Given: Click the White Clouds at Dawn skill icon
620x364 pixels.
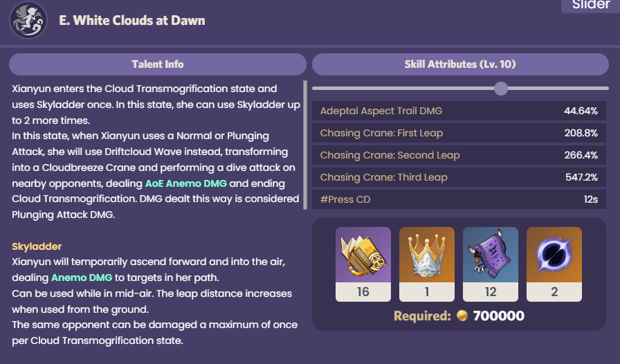Looking at the screenshot, I should pos(28,20).
